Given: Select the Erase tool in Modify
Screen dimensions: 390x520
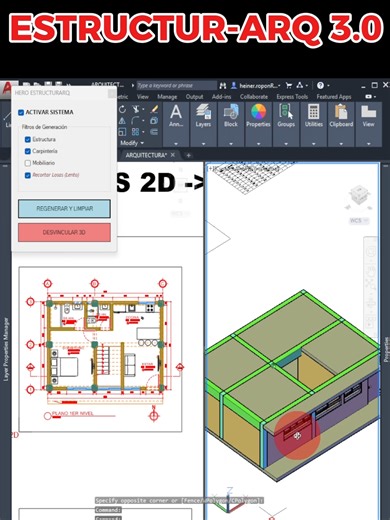Looking at the screenshot, I should pyautogui.click(x=154, y=109).
